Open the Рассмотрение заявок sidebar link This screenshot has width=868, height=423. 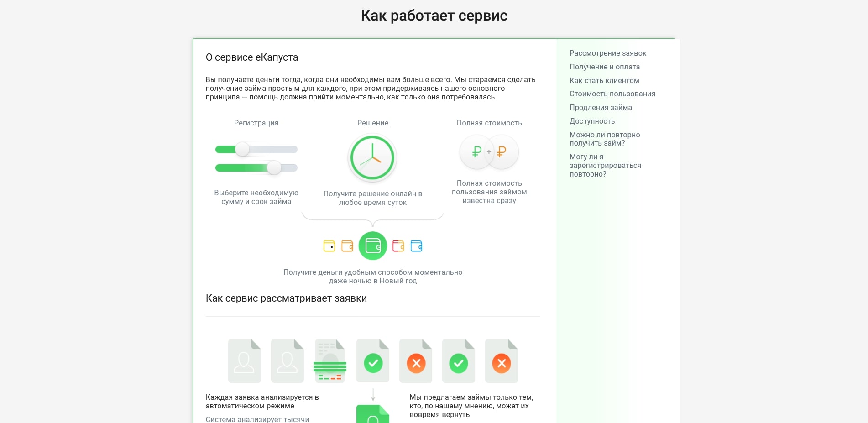(x=607, y=53)
